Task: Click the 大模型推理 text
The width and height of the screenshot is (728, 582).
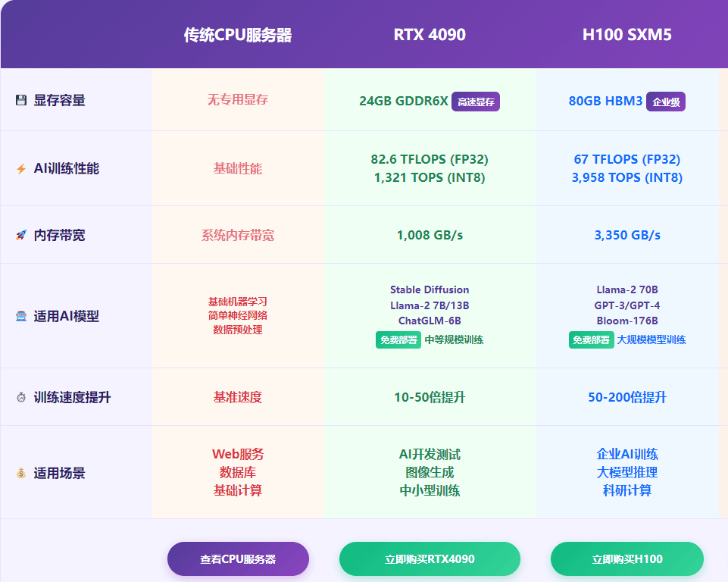Action: pos(627,472)
